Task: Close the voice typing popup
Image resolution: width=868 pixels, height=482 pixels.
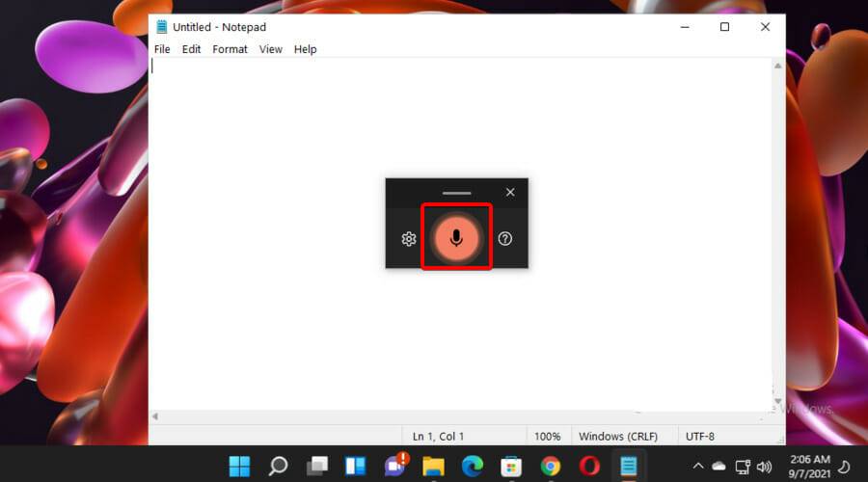Action: click(510, 192)
